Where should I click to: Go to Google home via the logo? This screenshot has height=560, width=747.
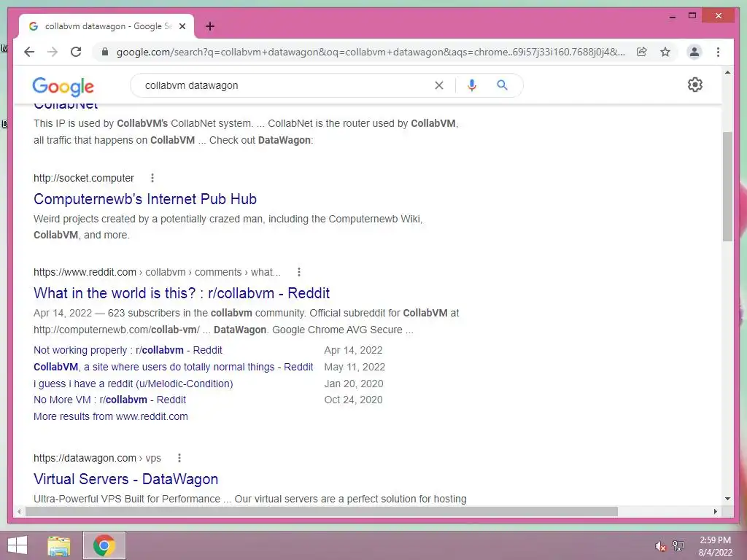coord(63,86)
